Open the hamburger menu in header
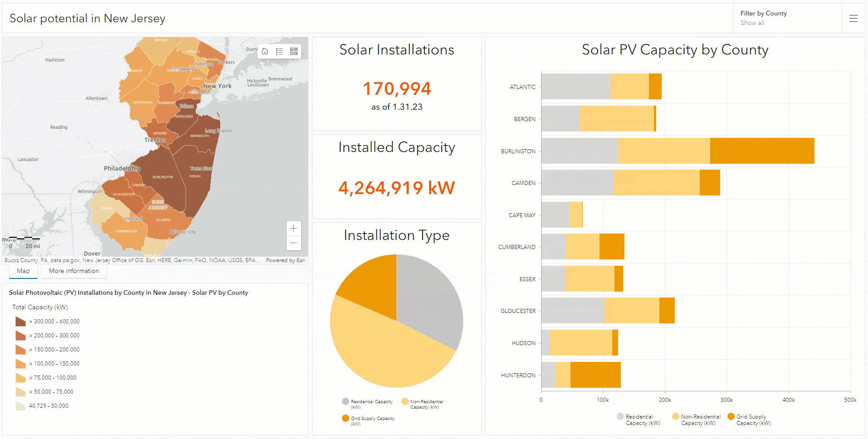Viewport: 868px width, 439px height. [x=853, y=19]
